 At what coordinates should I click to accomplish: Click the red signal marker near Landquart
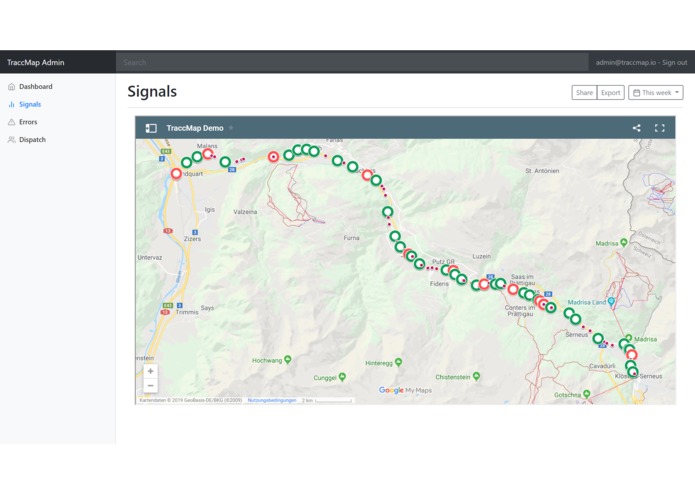coord(176,174)
